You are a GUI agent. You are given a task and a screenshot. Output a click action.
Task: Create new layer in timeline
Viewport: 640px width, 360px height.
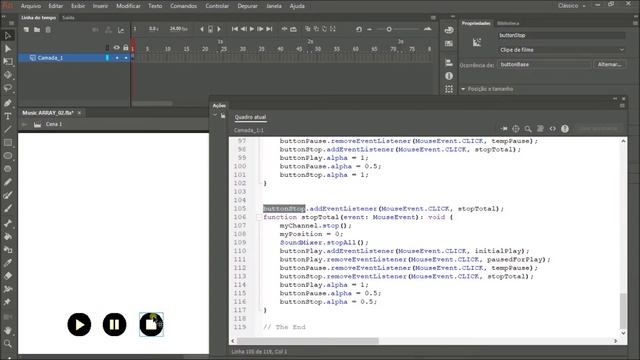click(x=26, y=30)
